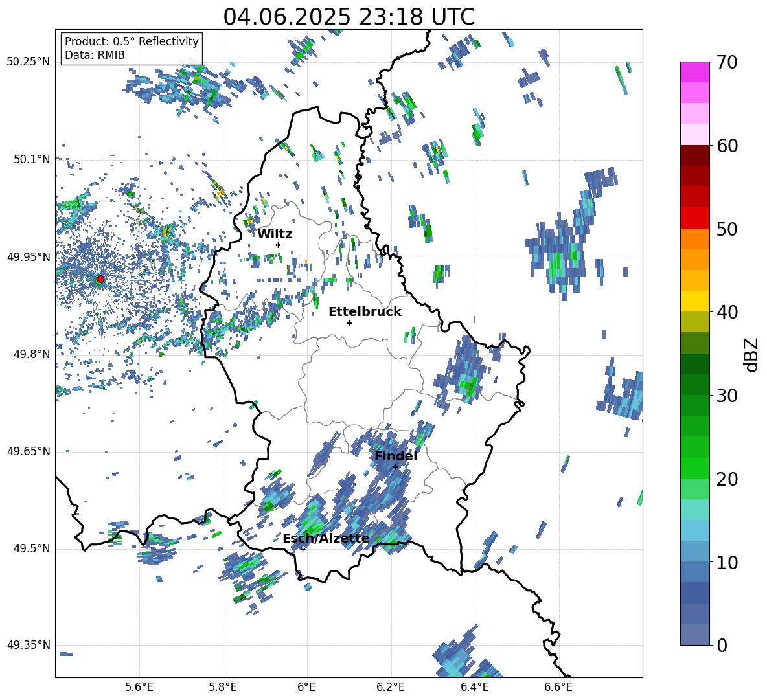The height and width of the screenshot is (700, 767).
Task: Click the 'Product: 0.5° Reflectivity' label
Action: pos(132,41)
